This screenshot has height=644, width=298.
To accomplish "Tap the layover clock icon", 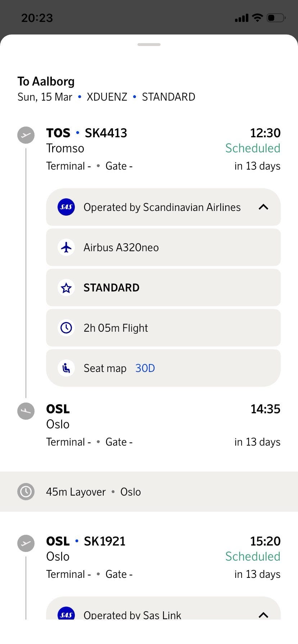I will pyautogui.click(x=26, y=492).
